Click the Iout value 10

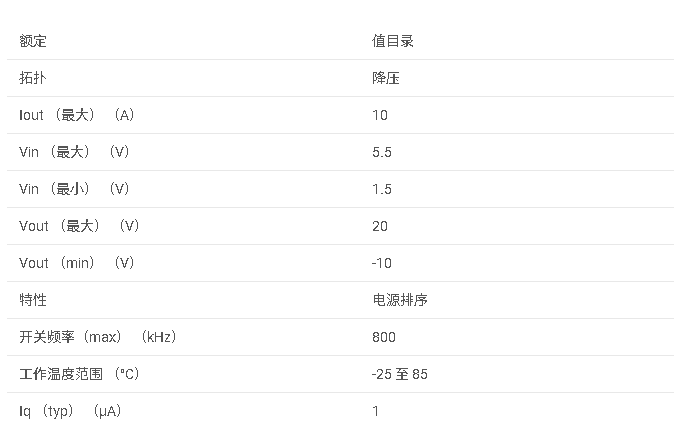380,115
